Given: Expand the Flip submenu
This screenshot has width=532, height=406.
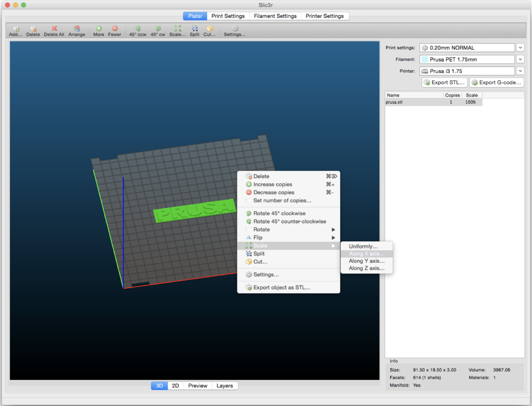Looking at the screenshot, I should [x=288, y=238].
